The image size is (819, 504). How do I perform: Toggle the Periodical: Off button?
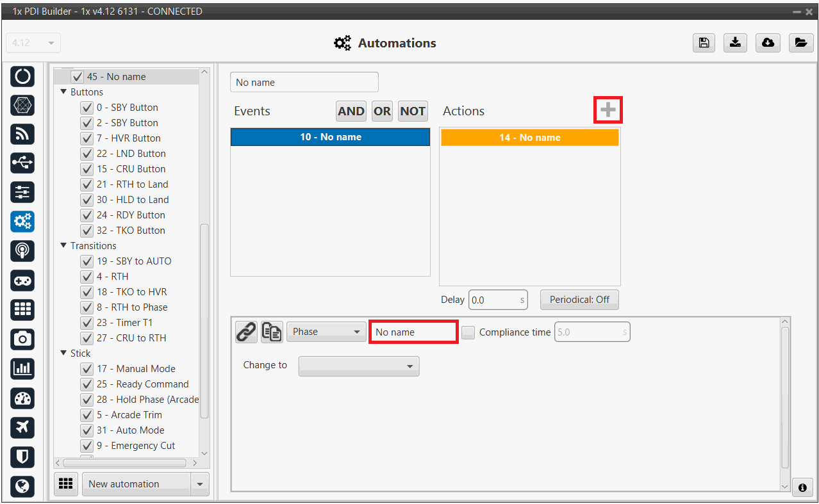tap(579, 300)
